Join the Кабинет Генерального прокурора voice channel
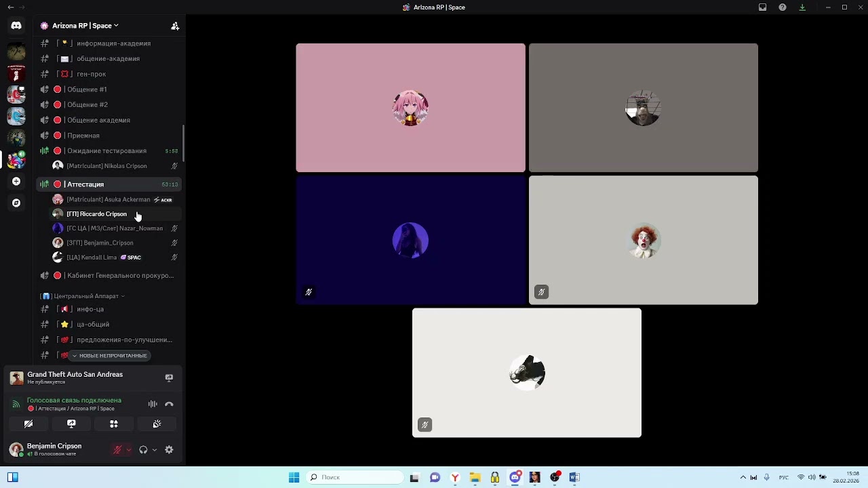 point(109,276)
